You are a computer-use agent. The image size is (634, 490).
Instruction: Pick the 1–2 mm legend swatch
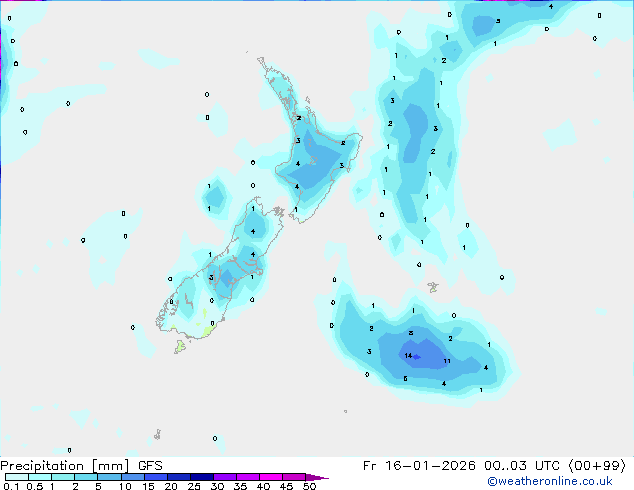[x=63, y=477]
